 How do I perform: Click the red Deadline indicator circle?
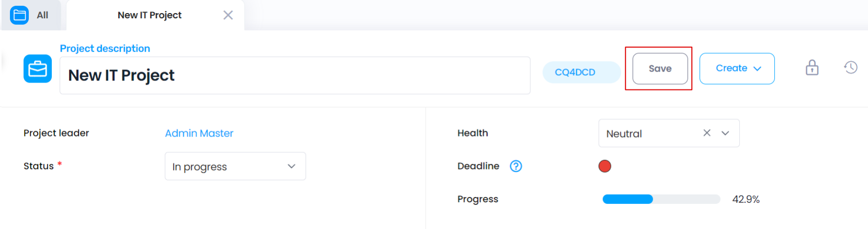(x=605, y=166)
